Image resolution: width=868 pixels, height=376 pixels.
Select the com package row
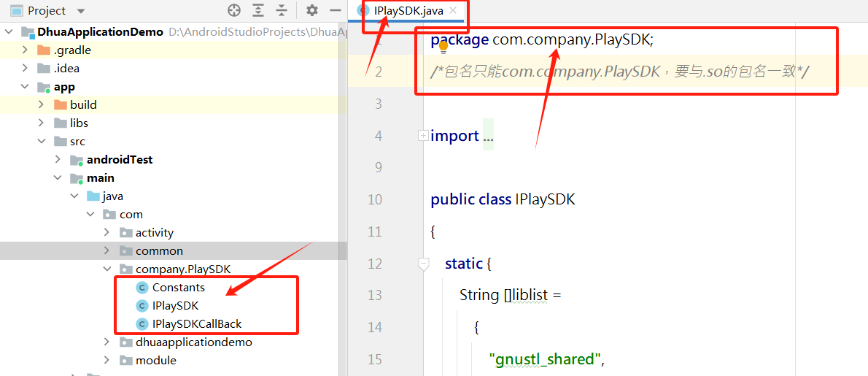tap(174, 215)
